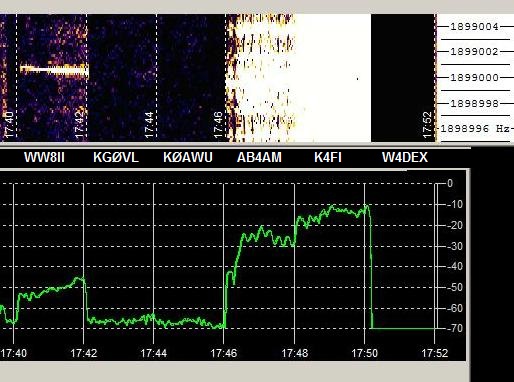Select the W4DEX callsign label
Image resolution: width=514 pixels, height=382 pixels.
click(405, 157)
